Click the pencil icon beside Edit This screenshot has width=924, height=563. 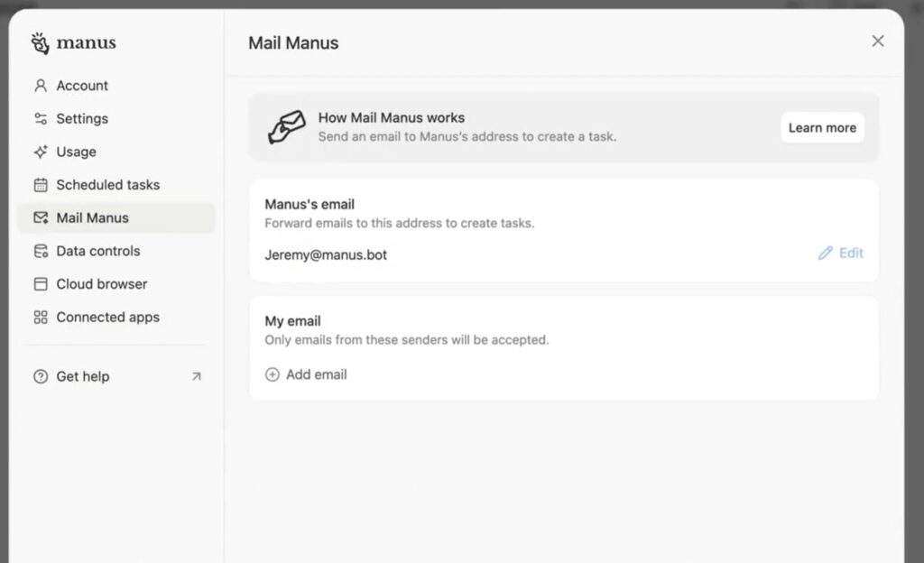coord(825,254)
